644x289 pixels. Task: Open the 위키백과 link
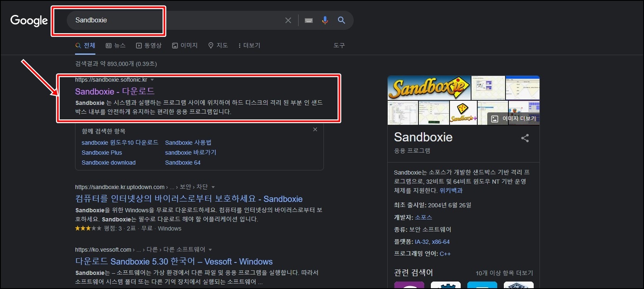(451, 191)
